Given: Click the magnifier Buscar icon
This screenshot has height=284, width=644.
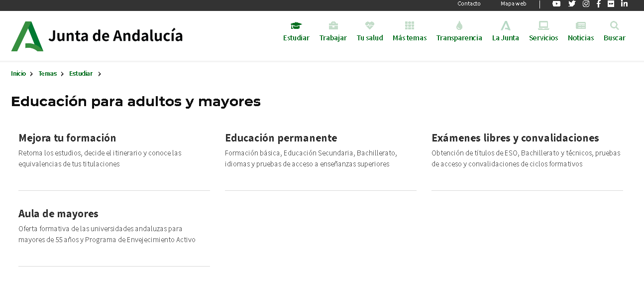Looking at the screenshot, I should click(x=615, y=25).
